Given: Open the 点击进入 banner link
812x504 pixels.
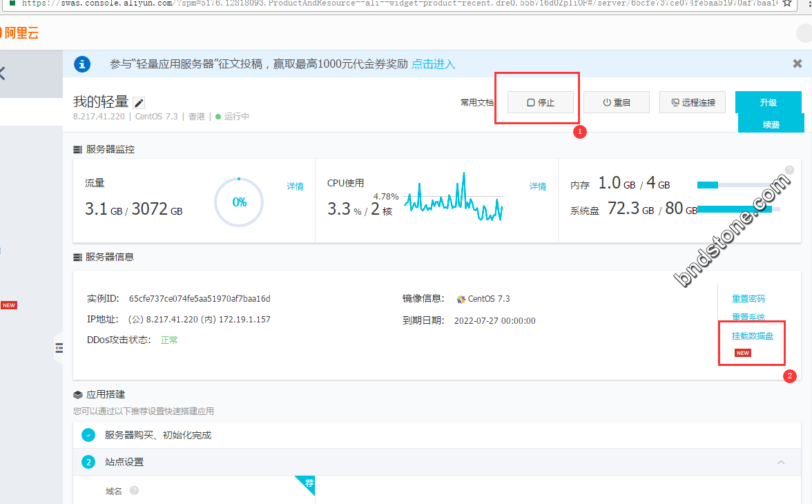Looking at the screenshot, I should tap(434, 64).
